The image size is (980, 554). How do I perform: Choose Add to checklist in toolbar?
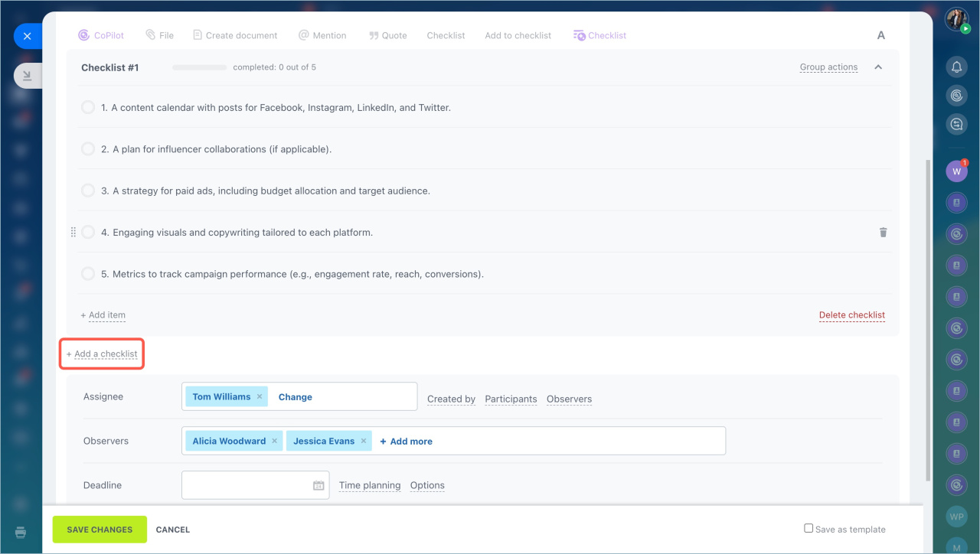tap(518, 35)
